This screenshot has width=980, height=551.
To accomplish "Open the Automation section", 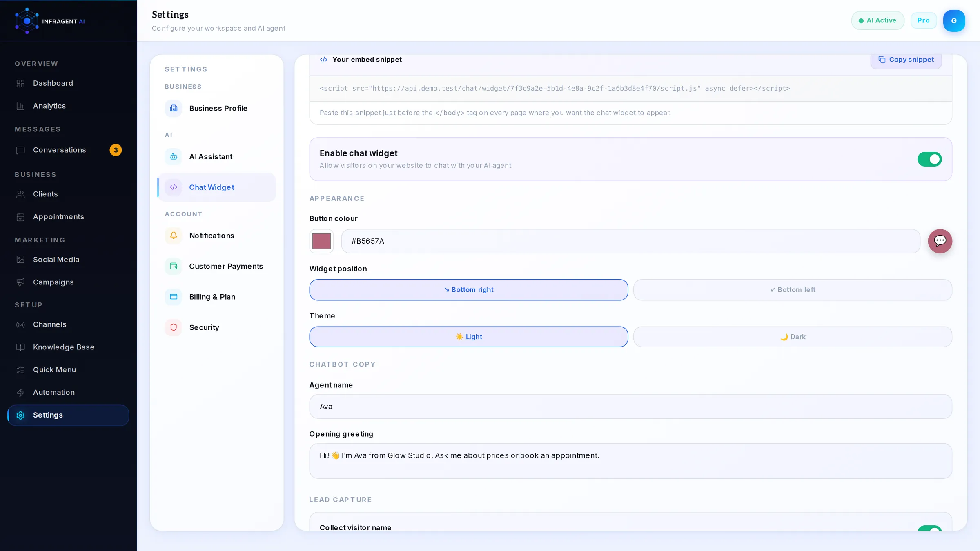I will point(68,393).
